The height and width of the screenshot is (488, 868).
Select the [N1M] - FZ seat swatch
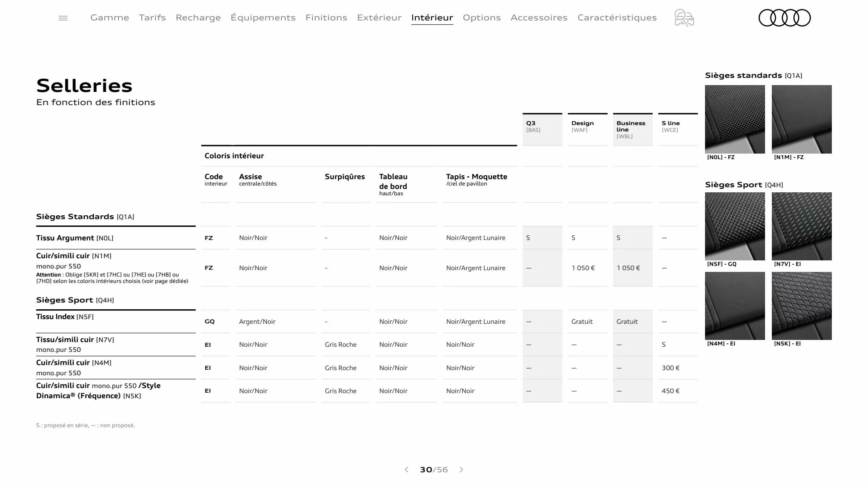coord(802,119)
